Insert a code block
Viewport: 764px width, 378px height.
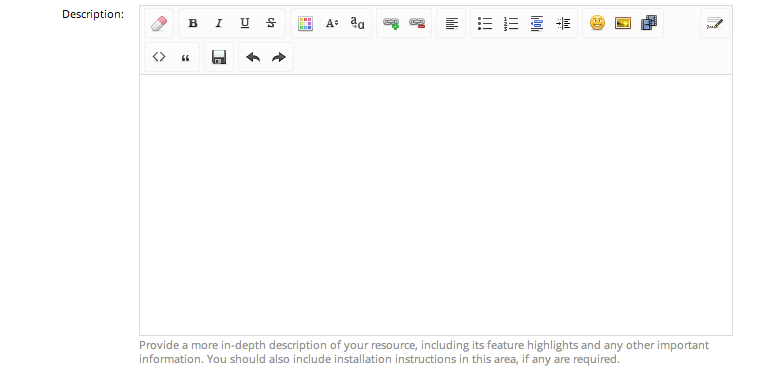[159, 57]
